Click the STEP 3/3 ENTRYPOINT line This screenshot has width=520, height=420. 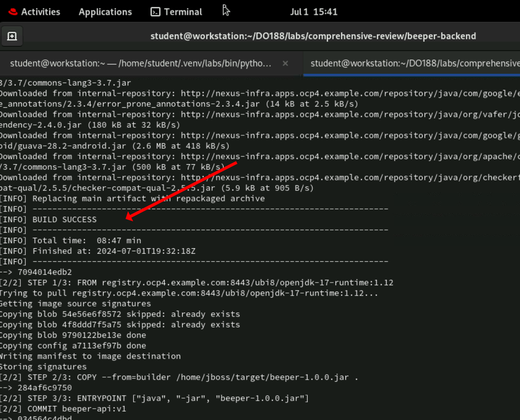(154, 398)
